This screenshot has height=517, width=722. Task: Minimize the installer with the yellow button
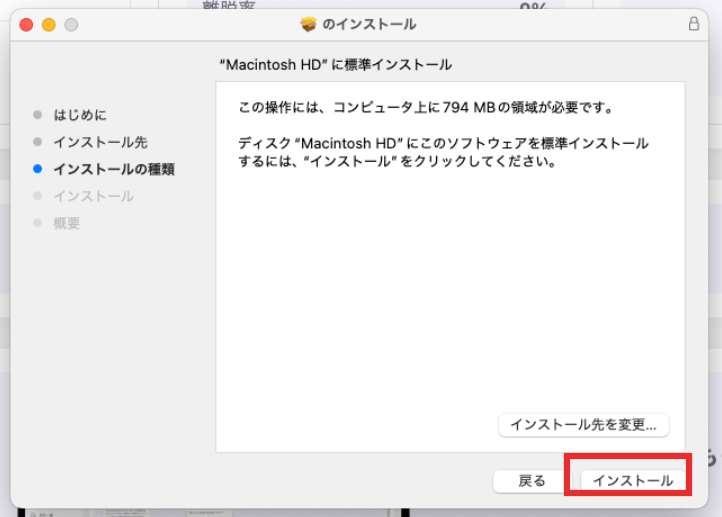(49, 24)
